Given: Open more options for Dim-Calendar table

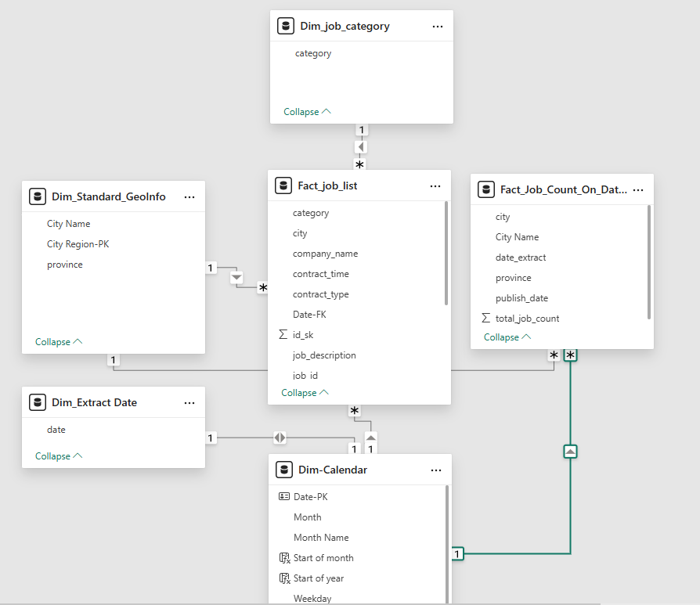Looking at the screenshot, I should (436, 470).
